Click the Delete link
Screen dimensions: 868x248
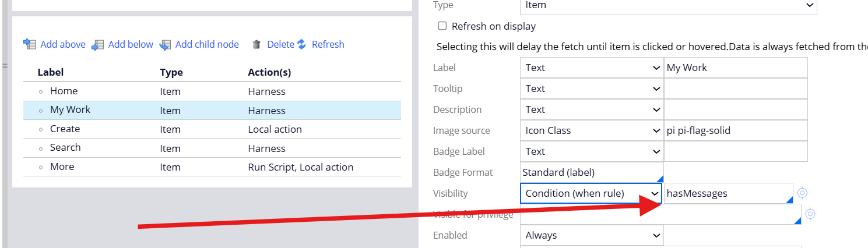tap(280, 44)
